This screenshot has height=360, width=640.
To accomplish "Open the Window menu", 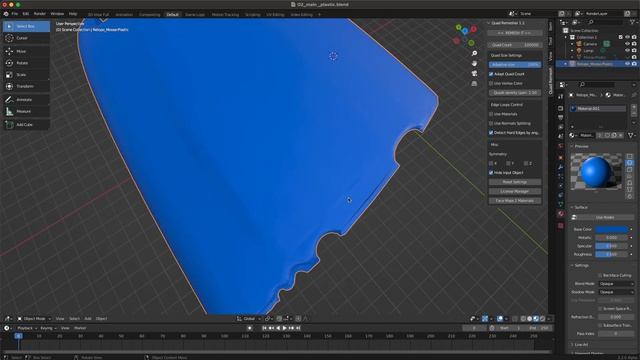I will [57, 14].
